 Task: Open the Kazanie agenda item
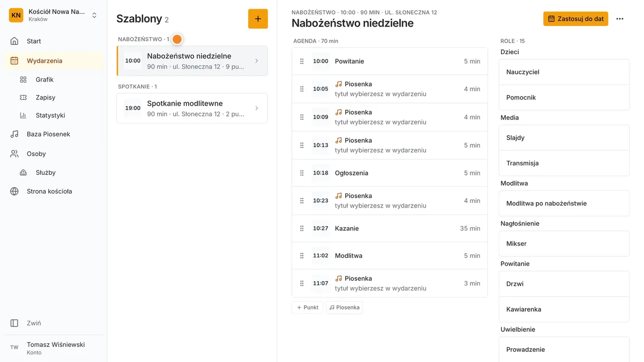(389, 228)
